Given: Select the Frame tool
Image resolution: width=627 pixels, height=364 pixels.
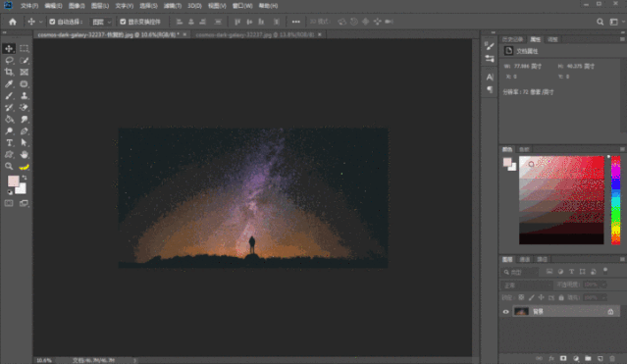Looking at the screenshot, I should pyautogui.click(x=24, y=72).
